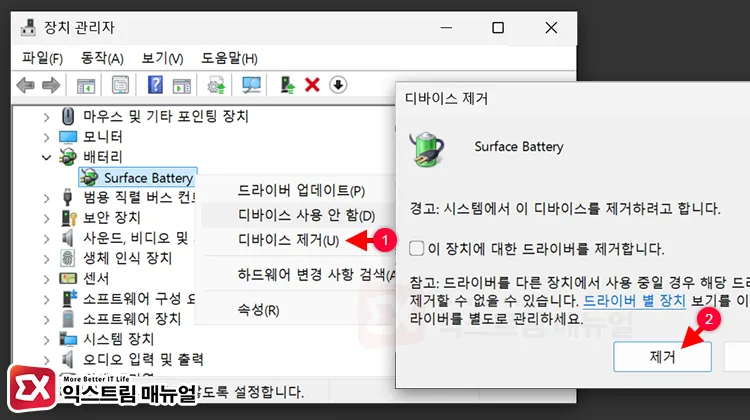Click the Back arrow toolbar icon

pyautogui.click(x=25, y=86)
